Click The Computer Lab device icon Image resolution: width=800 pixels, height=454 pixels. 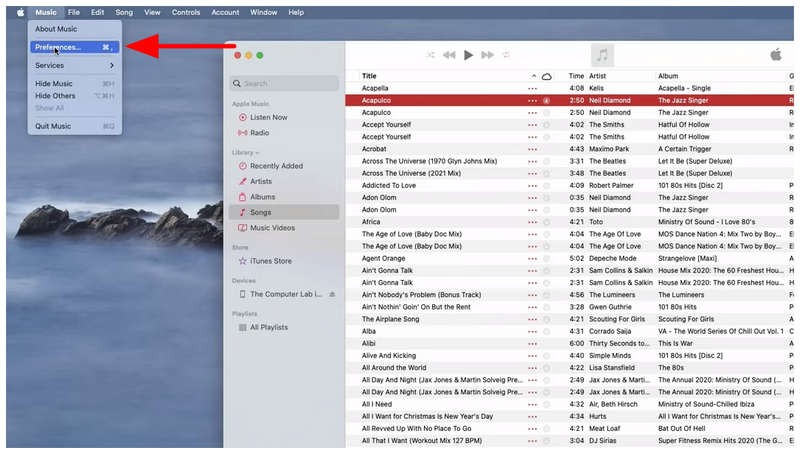(242, 294)
